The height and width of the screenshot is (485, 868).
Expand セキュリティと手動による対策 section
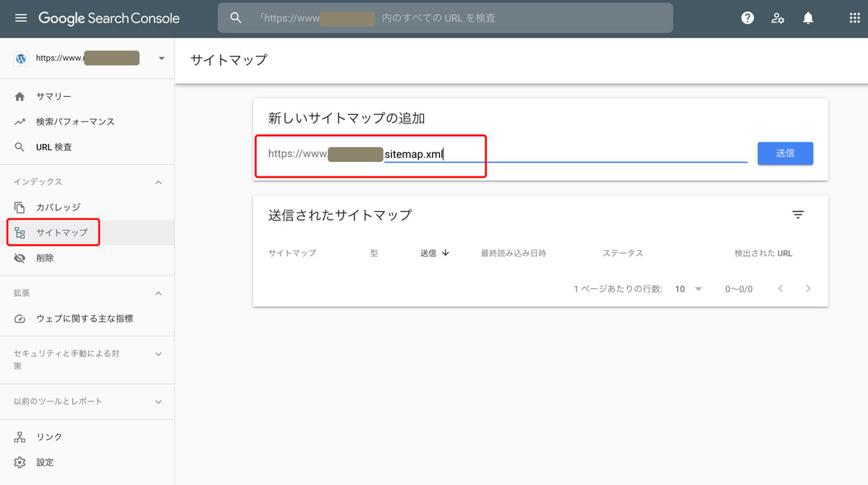pyautogui.click(x=158, y=354)
